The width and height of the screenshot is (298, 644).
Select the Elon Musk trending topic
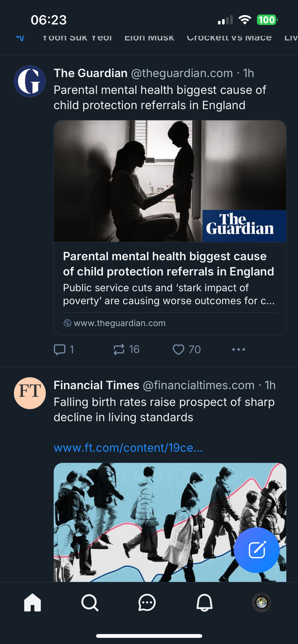tap(149, 38)
